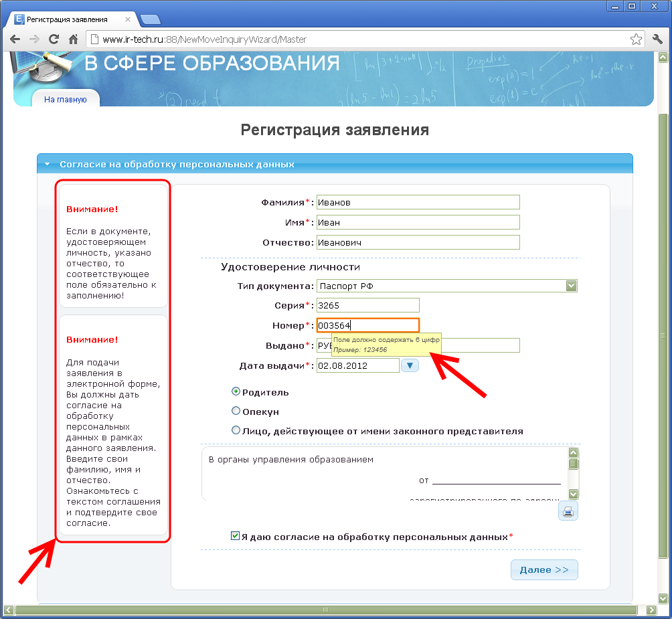This screenshot has width=672, height=619.
Task: Select Лицо, действующее от имени законного представителя
Action: click(x=236, y=430)
